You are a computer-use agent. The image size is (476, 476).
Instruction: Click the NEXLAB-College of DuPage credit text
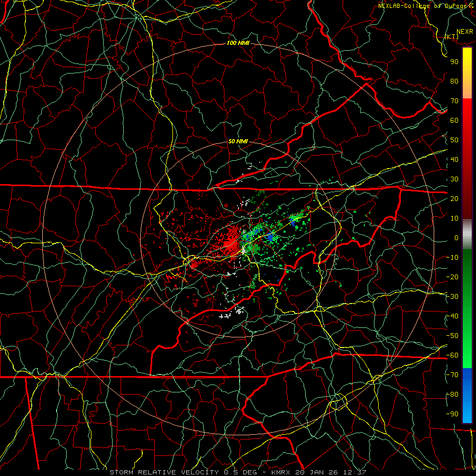click(x=425, y=6)
